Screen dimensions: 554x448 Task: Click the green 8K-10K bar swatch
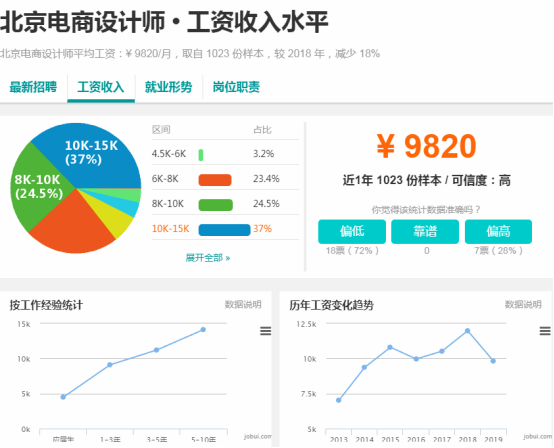tap(216, 205)
